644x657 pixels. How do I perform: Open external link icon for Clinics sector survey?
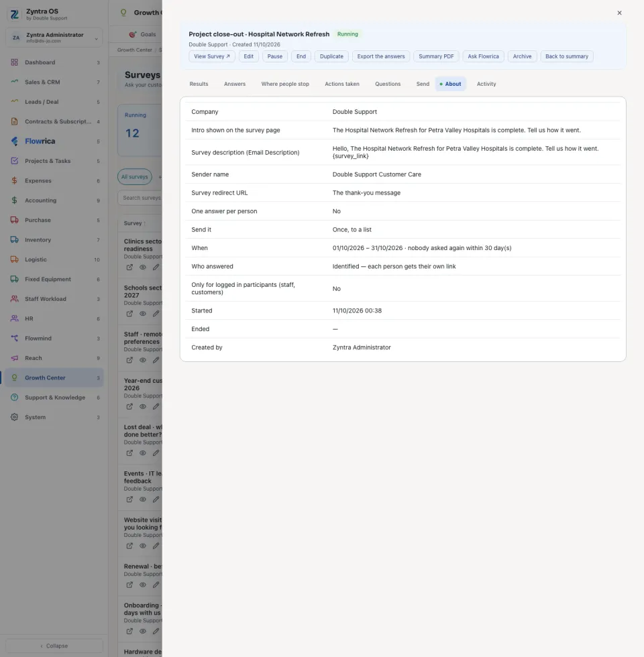point(129,267)
